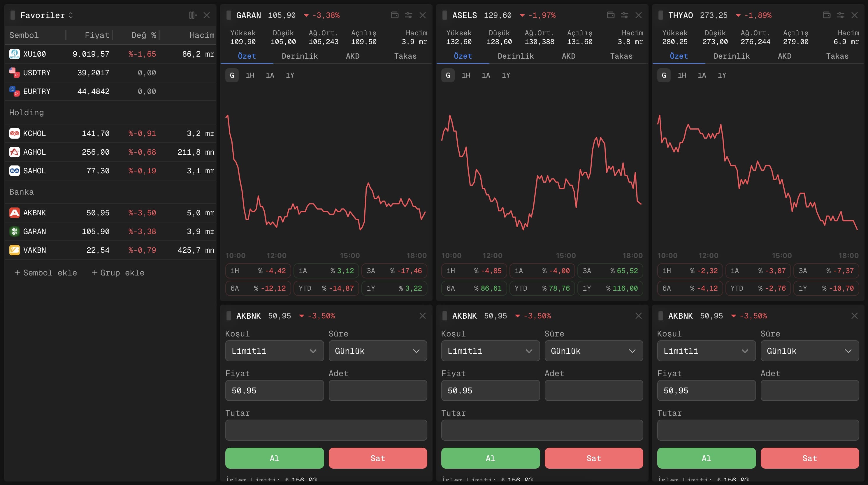868x485 pixels.
Task: Click the Sembol ekle link
Action: tap(45, 273)
